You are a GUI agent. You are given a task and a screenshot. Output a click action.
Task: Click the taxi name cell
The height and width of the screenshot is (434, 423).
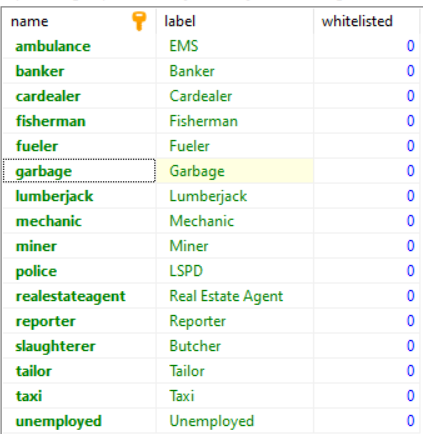[79, 396]
